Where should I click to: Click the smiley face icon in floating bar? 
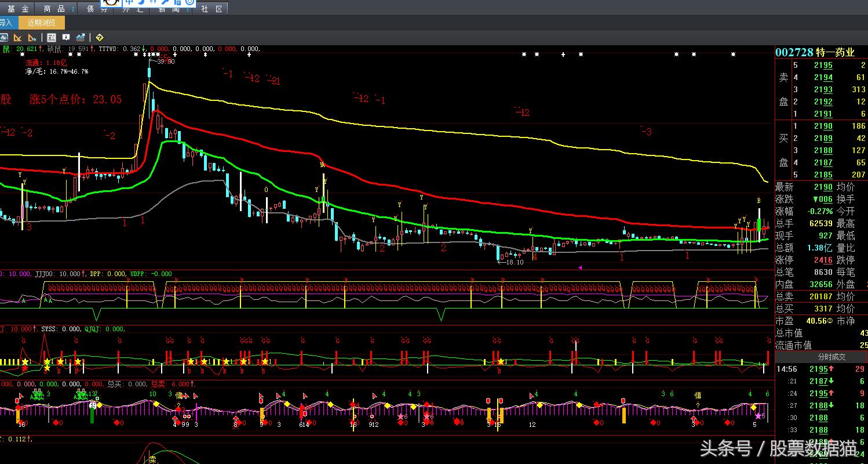click(189, 2)
